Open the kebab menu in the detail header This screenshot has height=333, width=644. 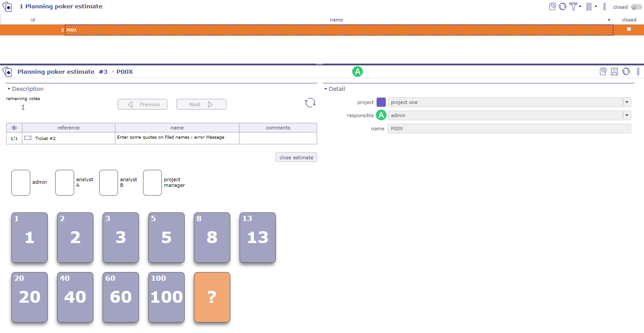pyautogui.click(x=638, y=71)
